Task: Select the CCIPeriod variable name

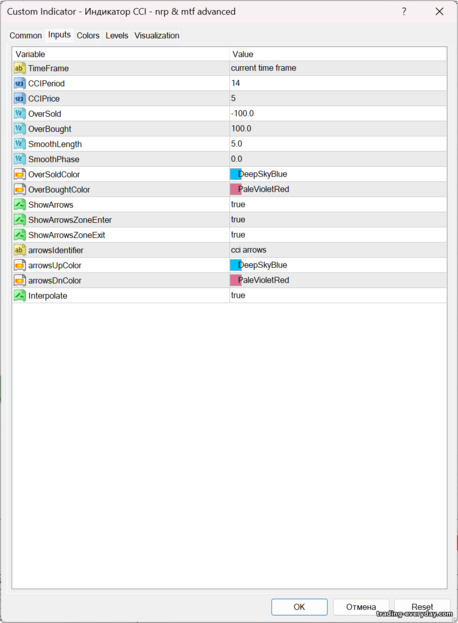Action: [46, 83]
